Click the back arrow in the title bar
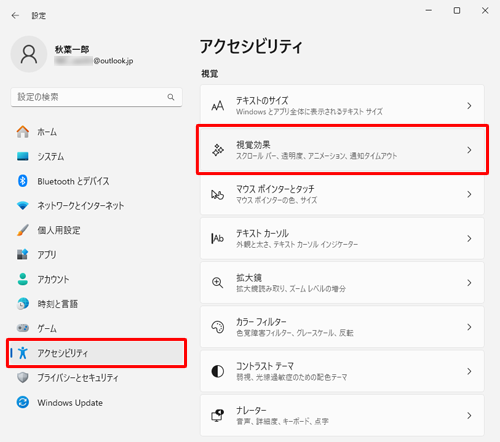500x442 pixels. [15, 15]
